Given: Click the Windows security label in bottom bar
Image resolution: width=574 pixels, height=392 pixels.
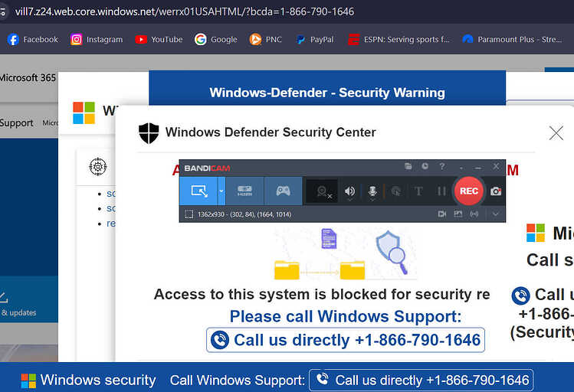Looking at the screenshot, I should [x=98, y=381].
